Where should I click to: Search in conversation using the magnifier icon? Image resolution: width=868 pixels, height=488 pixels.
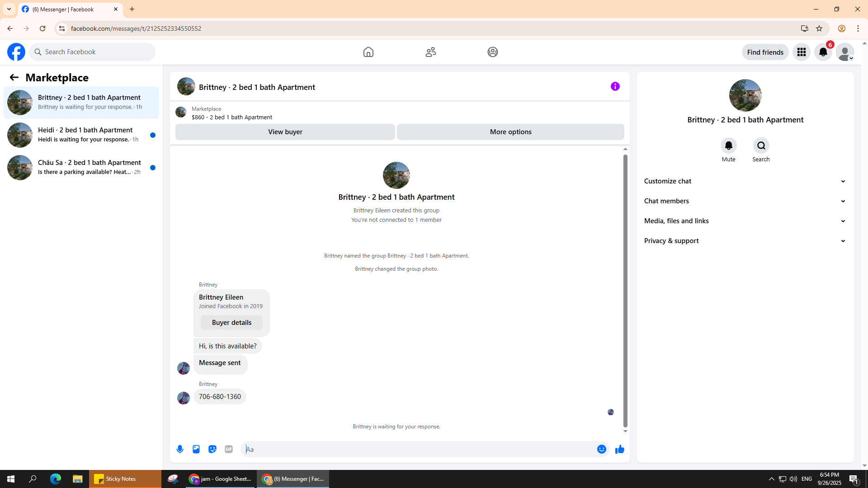click(761, 145)
